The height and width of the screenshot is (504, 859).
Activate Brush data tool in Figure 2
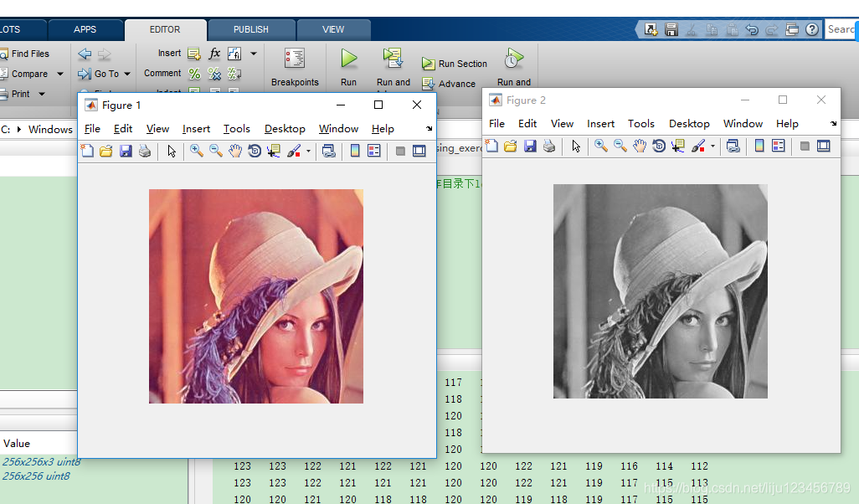698,146
